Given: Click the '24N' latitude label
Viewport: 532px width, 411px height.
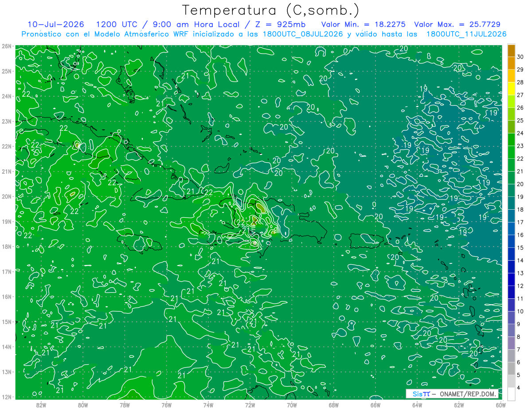Looking at the screenshot, I should pyautogui.click(x=7, y=96).
